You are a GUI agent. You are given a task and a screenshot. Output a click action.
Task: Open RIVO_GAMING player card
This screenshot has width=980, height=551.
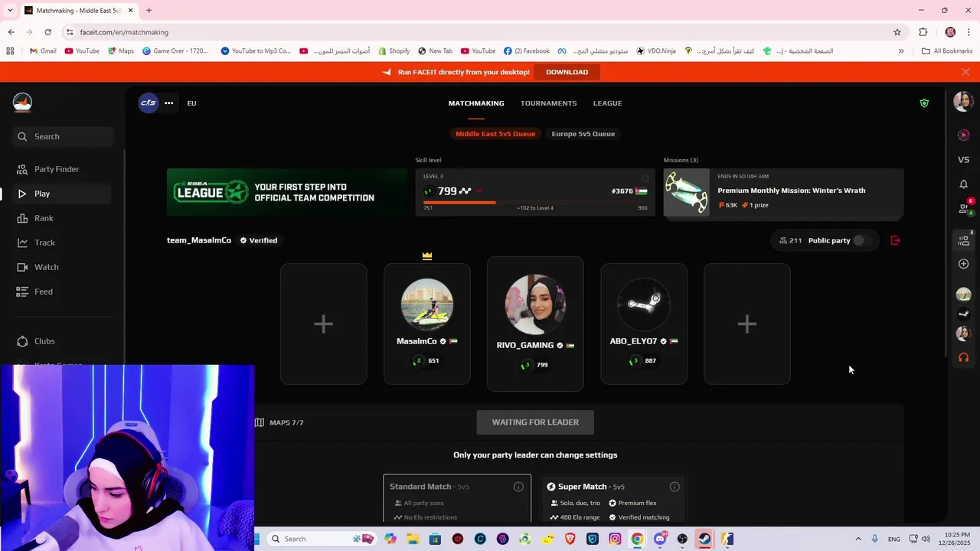pyautogui.click(x=535, y=324)
